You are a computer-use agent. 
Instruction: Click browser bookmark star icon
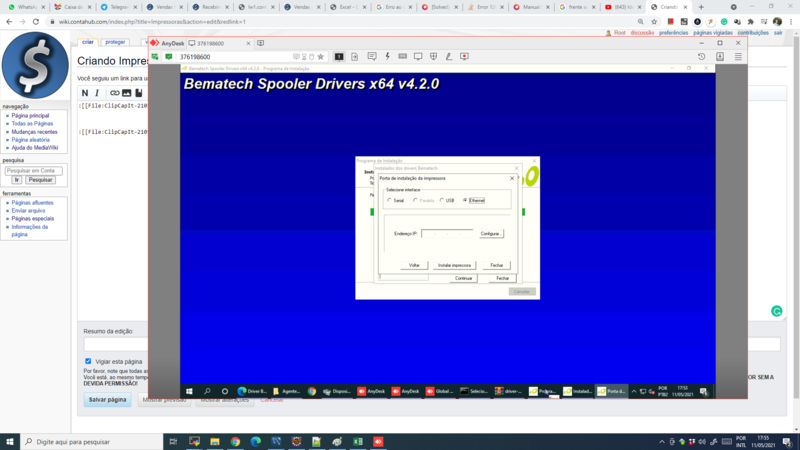pos(654,22)
